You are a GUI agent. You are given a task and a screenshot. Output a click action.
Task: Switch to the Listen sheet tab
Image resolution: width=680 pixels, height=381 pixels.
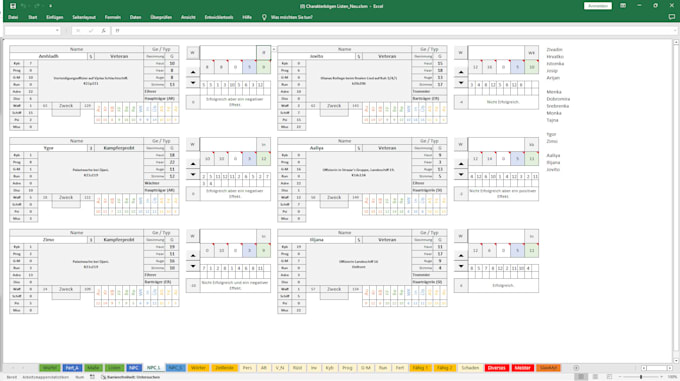click(114, 368)
